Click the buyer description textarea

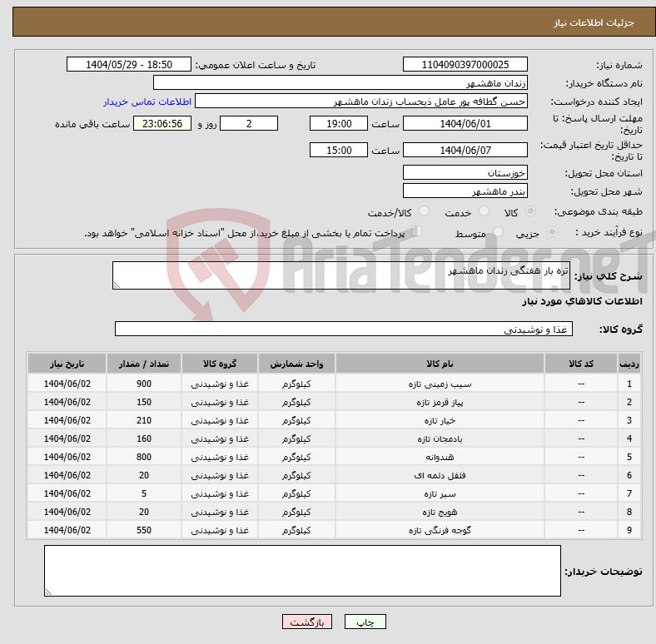302,571
